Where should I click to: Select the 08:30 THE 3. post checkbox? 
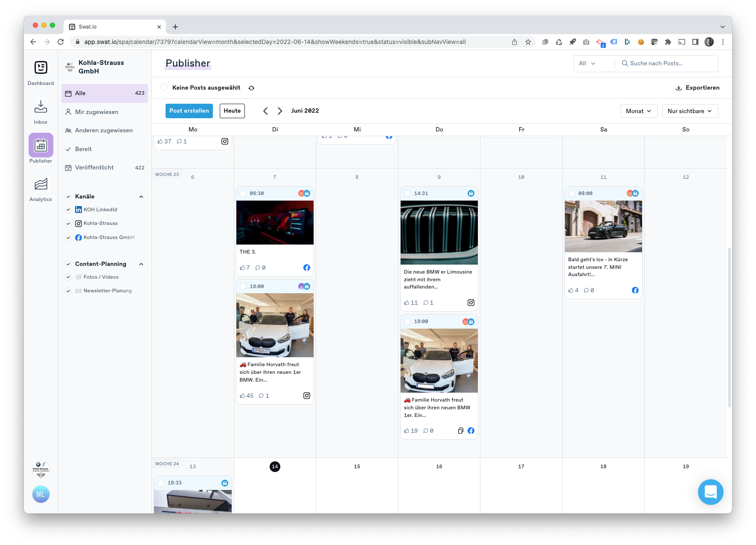pos(243,193)
